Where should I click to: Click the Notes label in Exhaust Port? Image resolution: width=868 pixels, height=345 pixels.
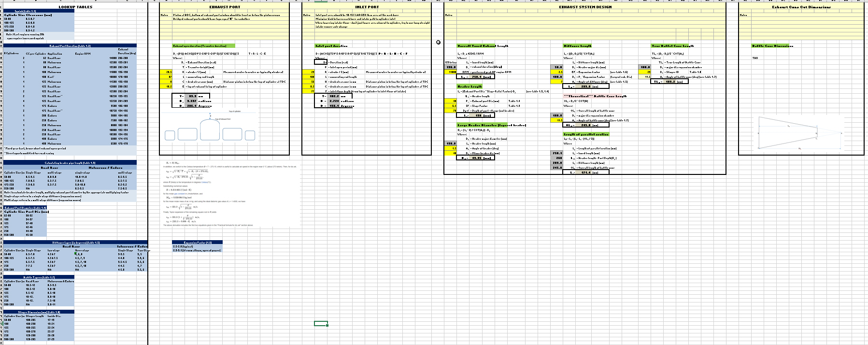164,15
